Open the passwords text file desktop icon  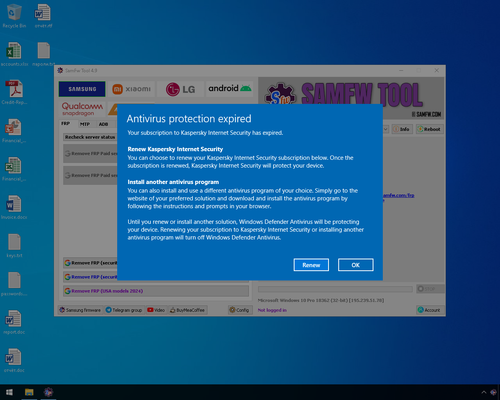[x=14, y=284]
